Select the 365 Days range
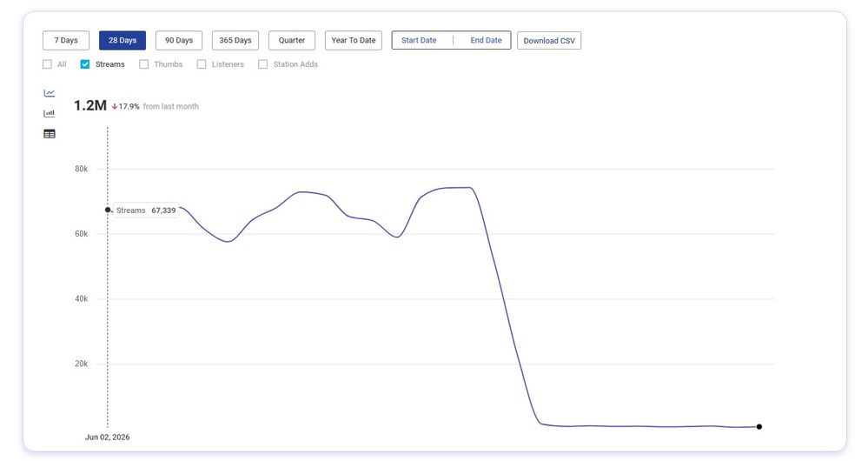Viewport: 868px width, 461px height. pos(235,41)
